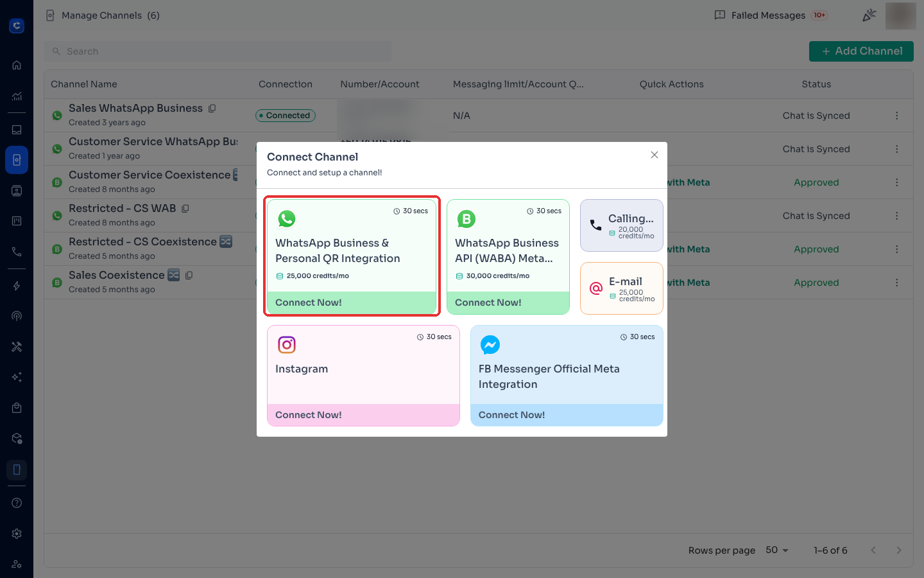924x578 pixels.
Task: Open the mobile device icon in the sidebar
Action: (x=17, y=470)
